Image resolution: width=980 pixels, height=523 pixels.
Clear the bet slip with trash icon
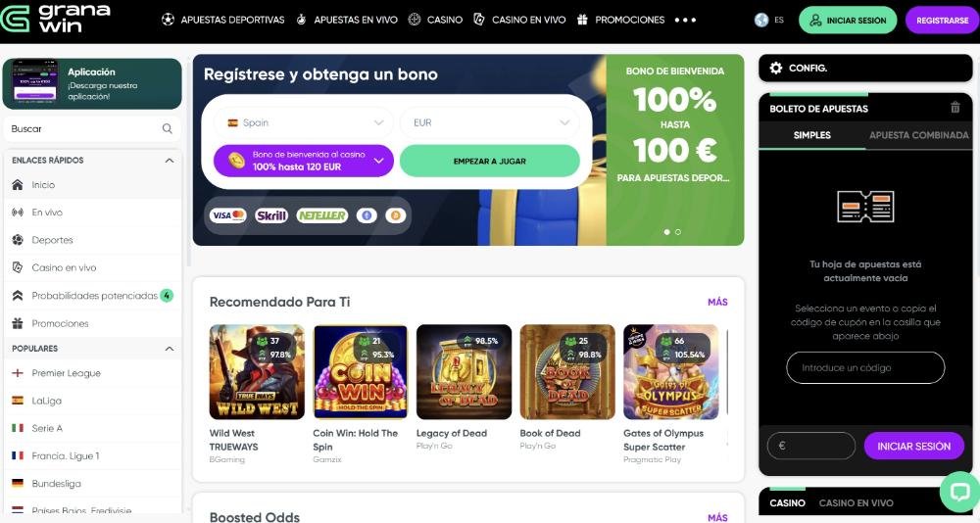coord(955,108)
